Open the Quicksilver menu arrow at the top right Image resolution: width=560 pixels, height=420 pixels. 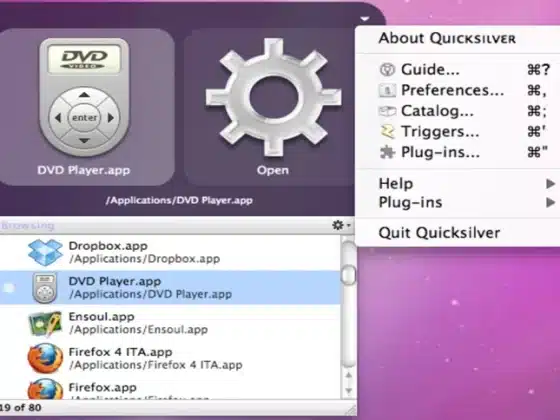point(365,19)
